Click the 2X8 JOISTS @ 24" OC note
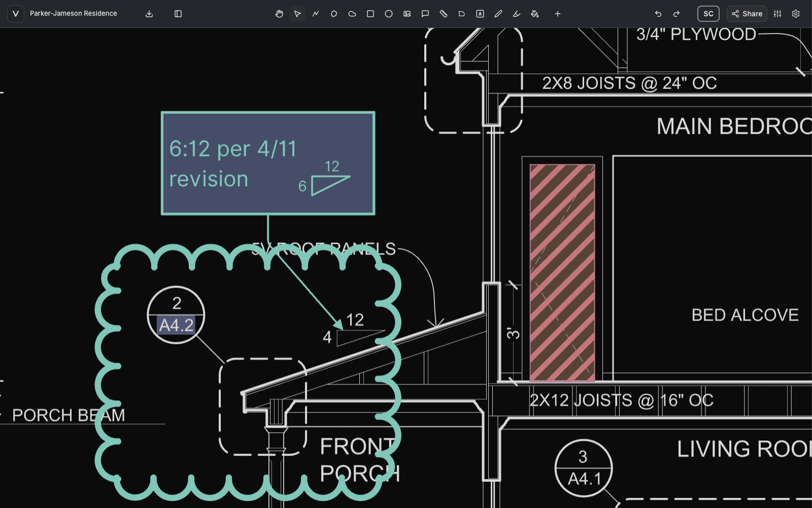The height and width of the screenshot is (508, 812). (629, 83)
